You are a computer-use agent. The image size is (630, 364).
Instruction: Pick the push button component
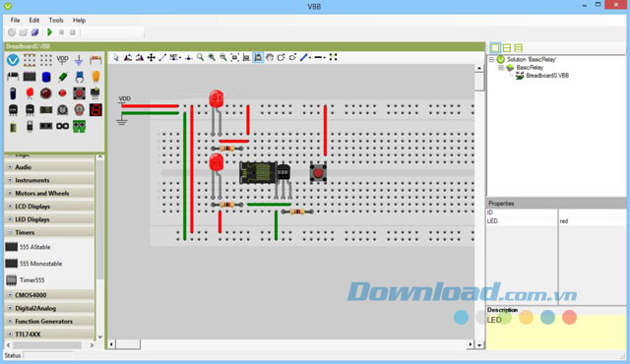tap(79, 93)
